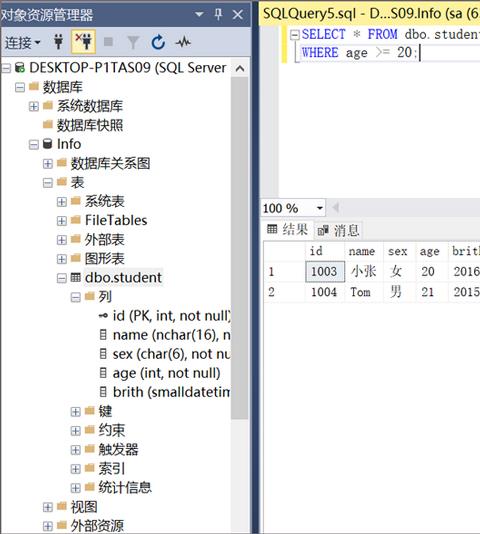
Task: Select age cell 21 in results
Action: pos(432,292)
